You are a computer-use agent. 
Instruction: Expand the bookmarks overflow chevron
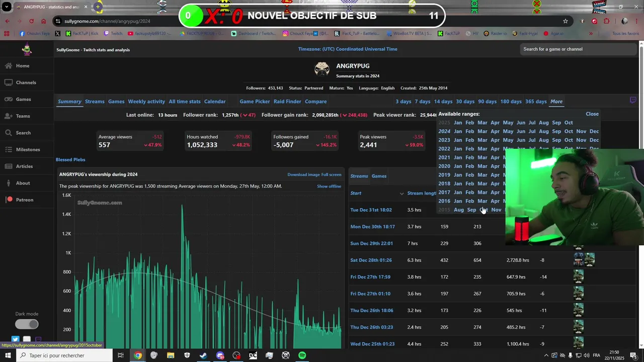(x=591, y=34)
